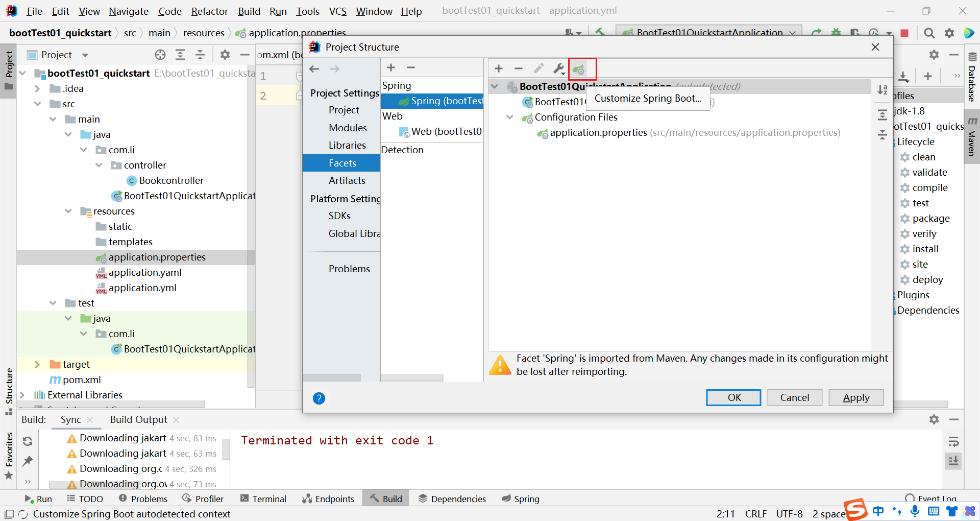Screen dimensions: 980x521
Task: Open the help question mark button
Action: (x=319, y=398)
